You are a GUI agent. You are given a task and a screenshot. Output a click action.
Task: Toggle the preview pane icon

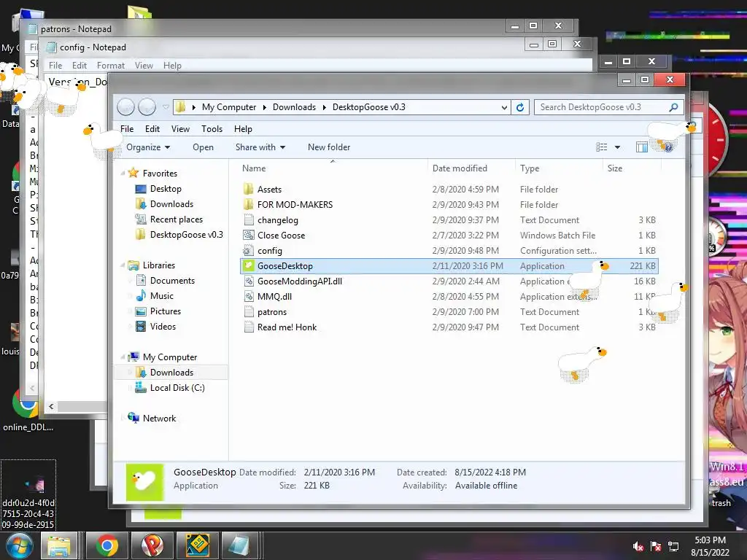(642, 147)
